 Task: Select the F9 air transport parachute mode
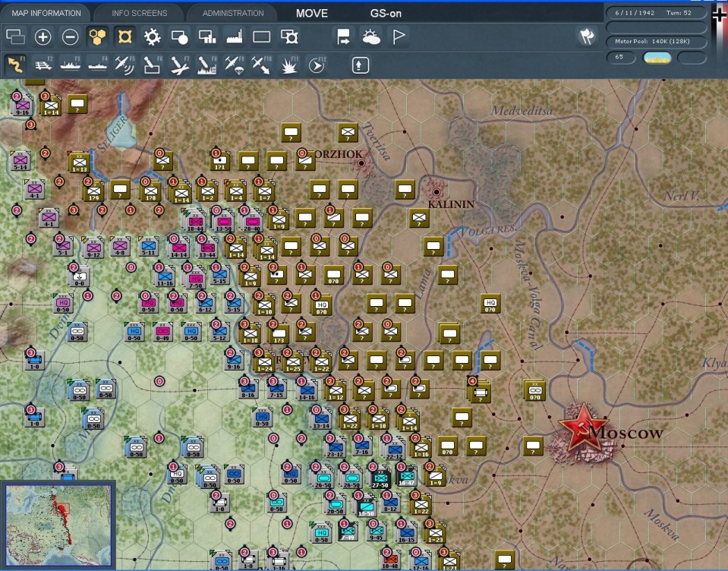[x=233, y=65]
